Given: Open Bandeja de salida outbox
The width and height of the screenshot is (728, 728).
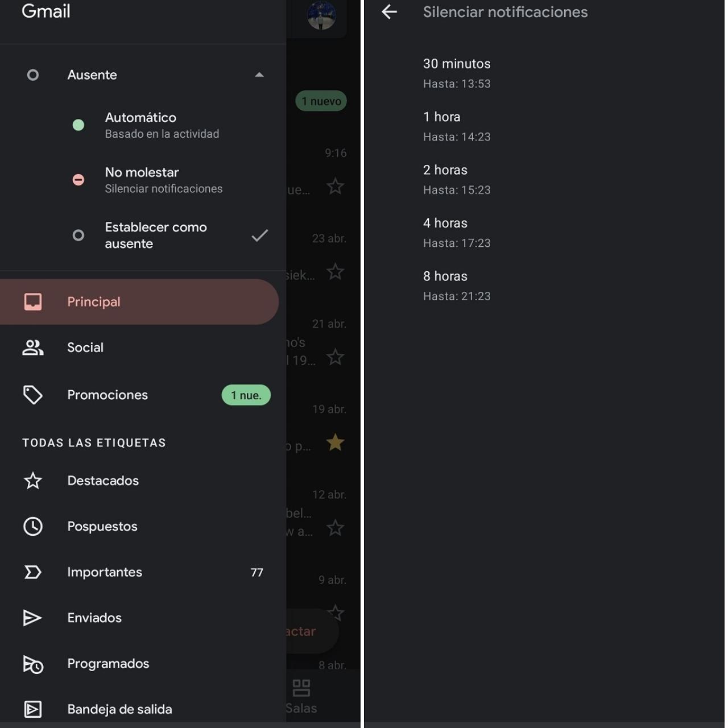Looking at the screenshot, I should click(119, 709).
